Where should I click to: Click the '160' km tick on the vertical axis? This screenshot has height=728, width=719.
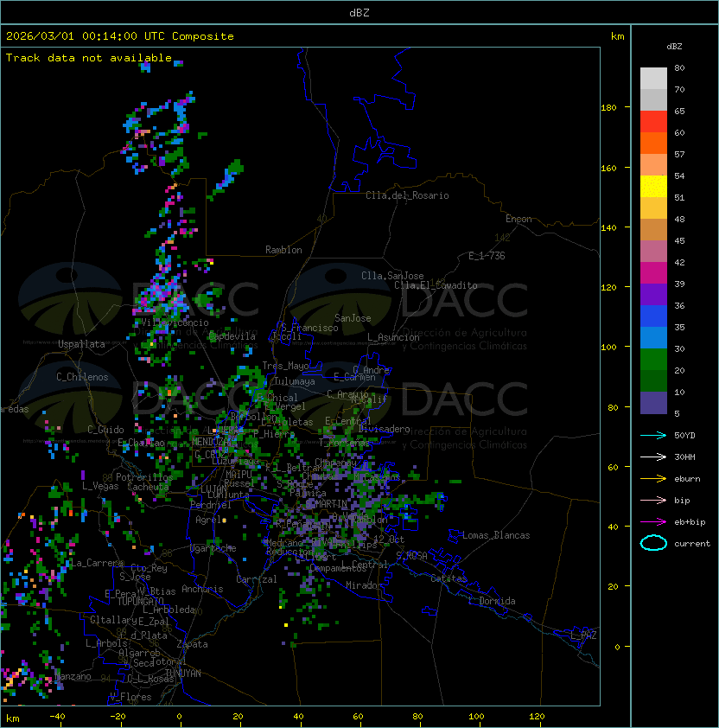(x=608, y=168)
